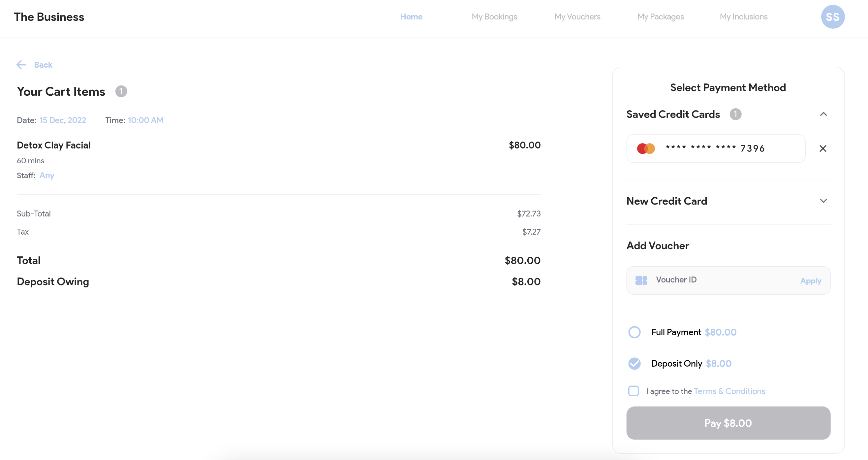Image resolution: width=868 pixels, height=460 pixels.
Task: Click the Saved Credit Cards heading
Action: (x=673, y=114)
